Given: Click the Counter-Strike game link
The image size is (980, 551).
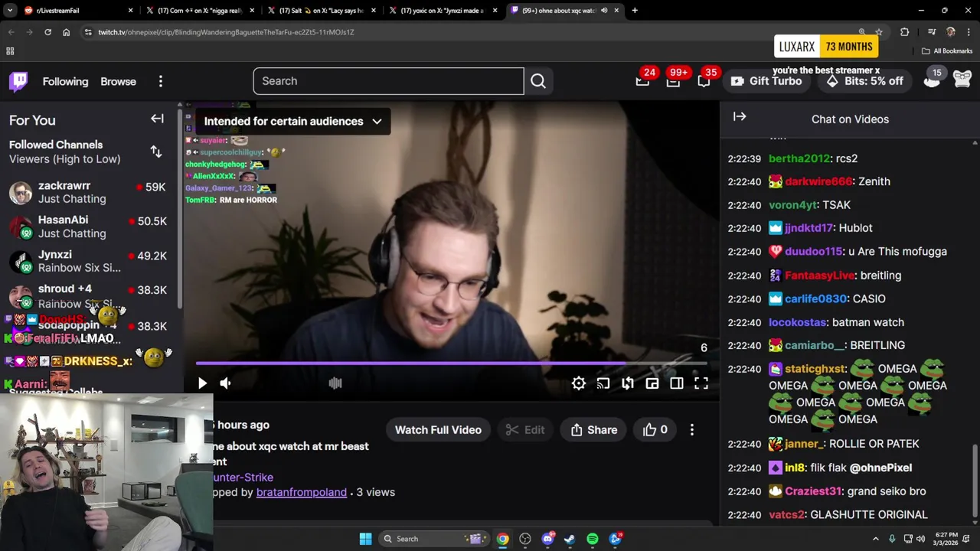Looking at the screenshot, I should coord(243,478).
